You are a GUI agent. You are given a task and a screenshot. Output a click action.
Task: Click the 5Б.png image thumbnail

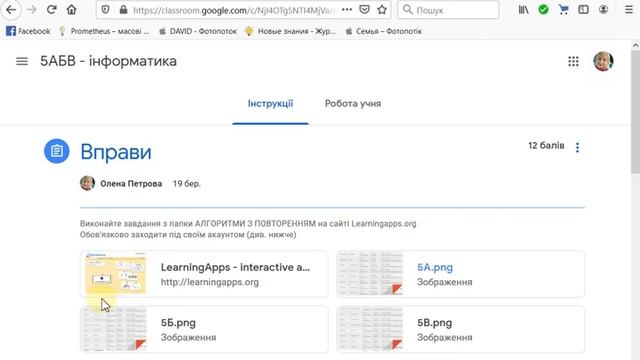[x=114, y=329]
